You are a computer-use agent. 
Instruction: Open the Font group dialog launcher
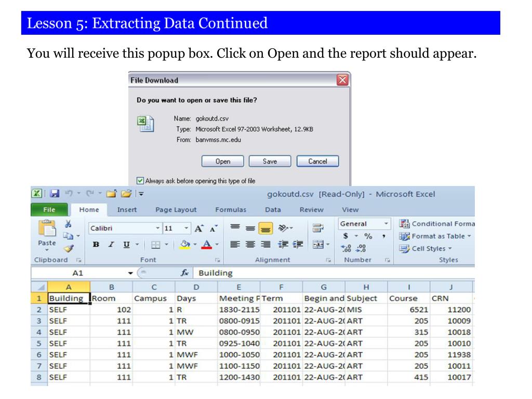218,260
